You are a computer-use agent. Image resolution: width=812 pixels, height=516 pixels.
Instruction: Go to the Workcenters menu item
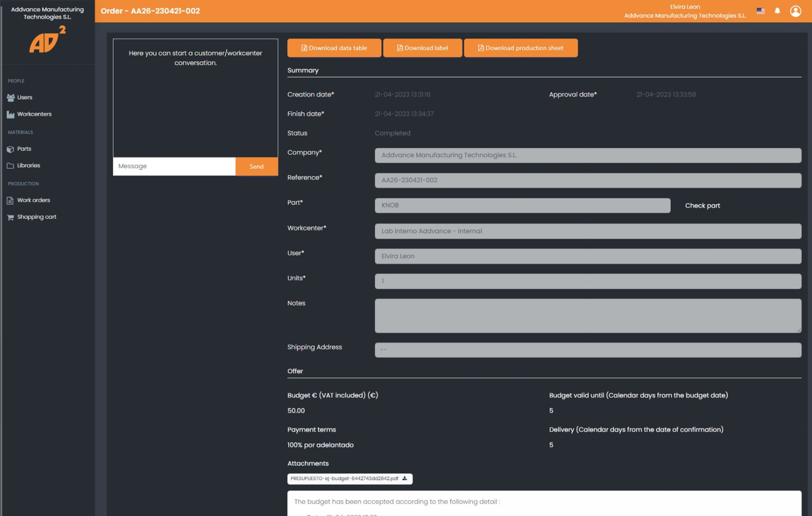coord(34,114)
